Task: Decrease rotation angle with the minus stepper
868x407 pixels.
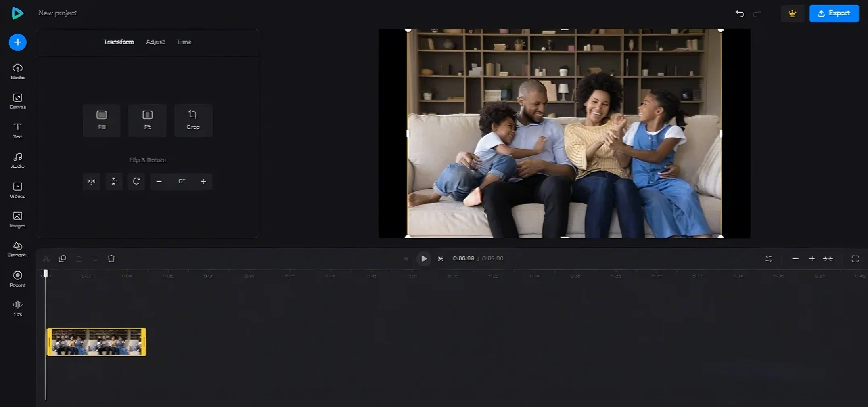Action: pyautogui.click(x=159, y=181)
